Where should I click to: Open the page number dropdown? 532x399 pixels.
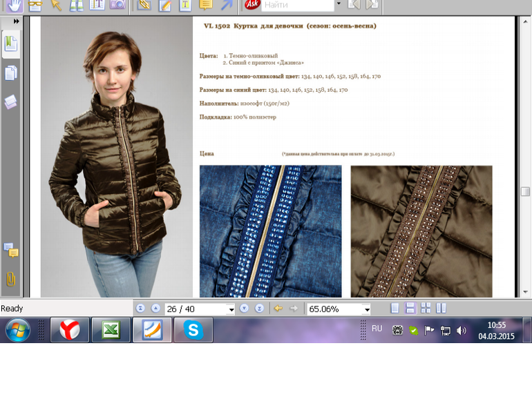(231, 309)
